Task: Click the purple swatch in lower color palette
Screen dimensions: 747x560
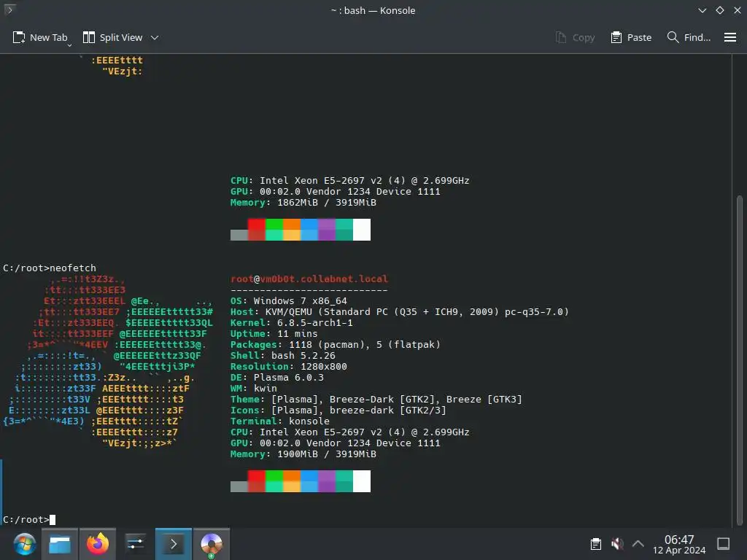Action: click(326, 481)
